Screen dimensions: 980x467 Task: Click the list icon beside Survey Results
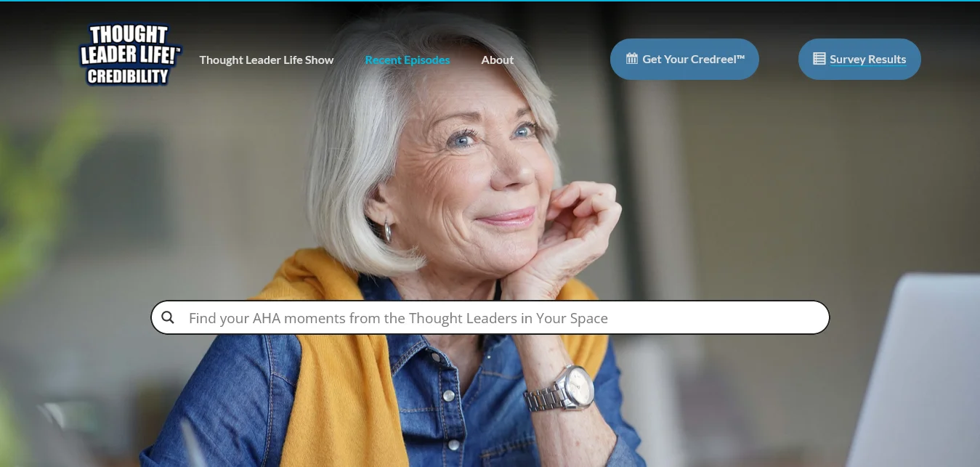pos(819,59)
